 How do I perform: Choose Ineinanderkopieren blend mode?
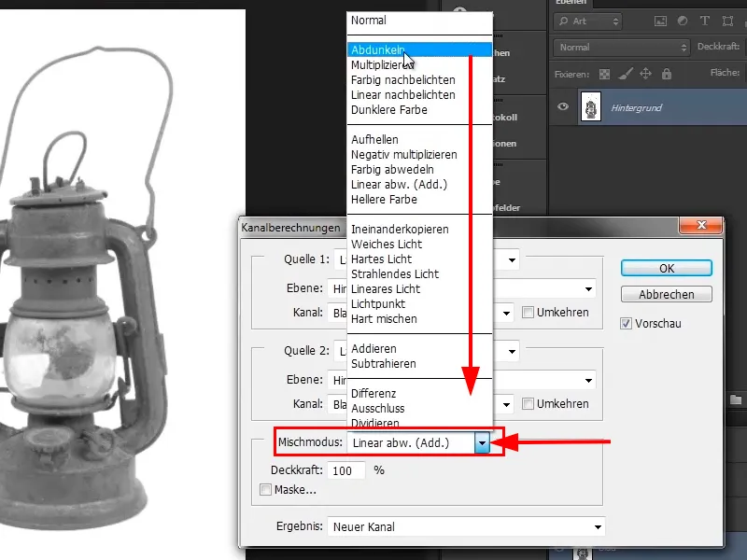pos(419,229)
